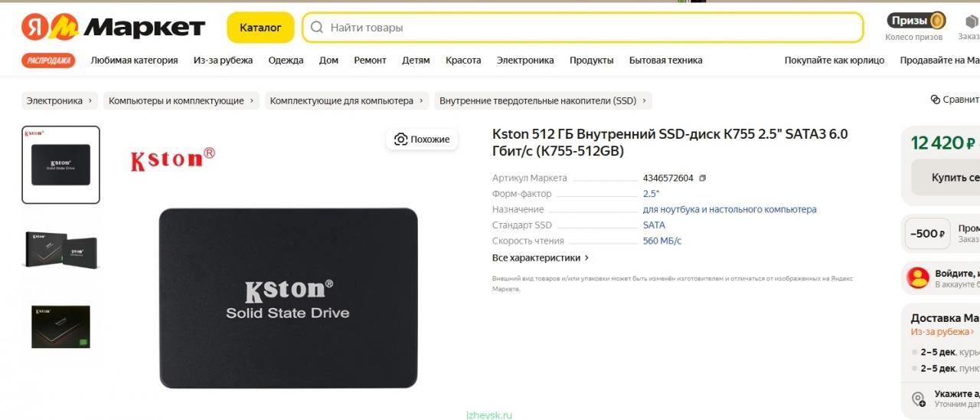Click the delivery address location pin icon

click(x=919, y=399)
